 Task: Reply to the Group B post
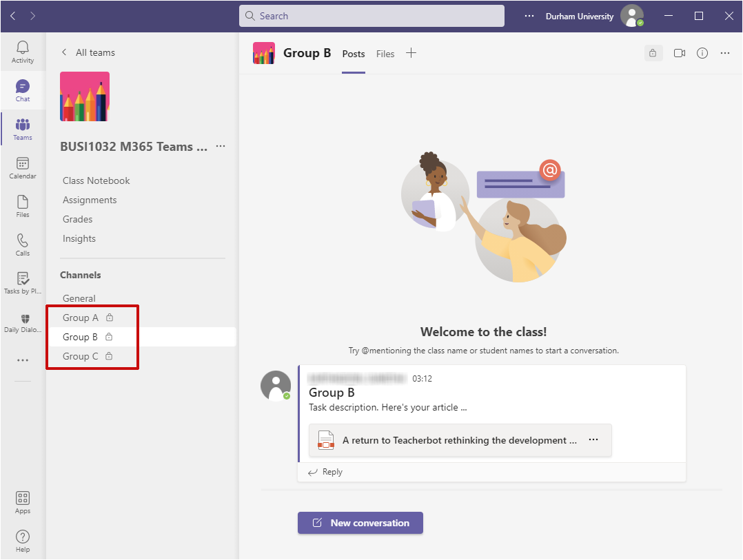(x=325, y=472)
